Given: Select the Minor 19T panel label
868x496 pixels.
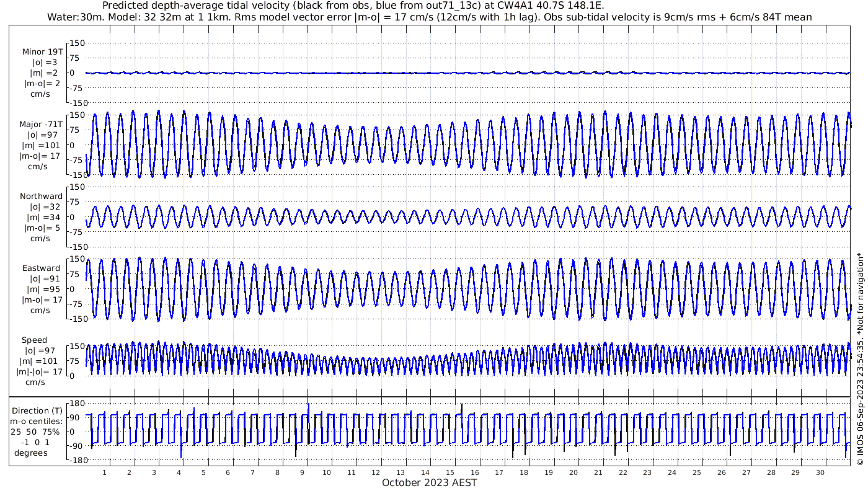Looking at the screenshot, I should coord(42,51).
